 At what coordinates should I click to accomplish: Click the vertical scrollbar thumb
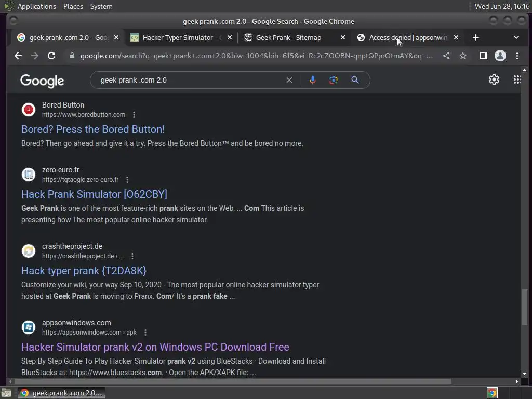tap(525, 307)
